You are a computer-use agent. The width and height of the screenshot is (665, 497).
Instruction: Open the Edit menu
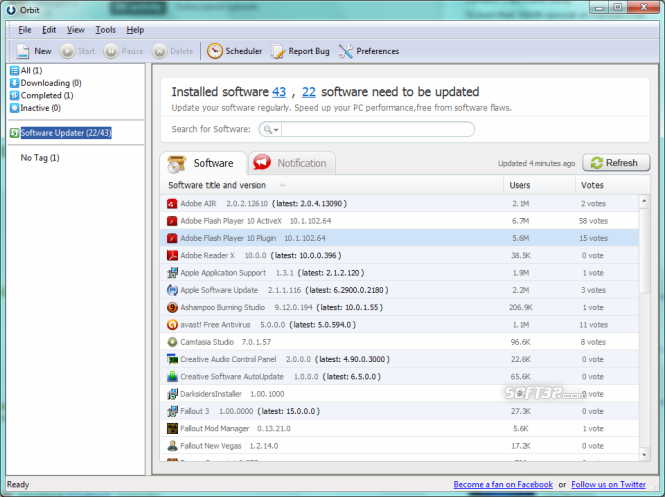49,30
